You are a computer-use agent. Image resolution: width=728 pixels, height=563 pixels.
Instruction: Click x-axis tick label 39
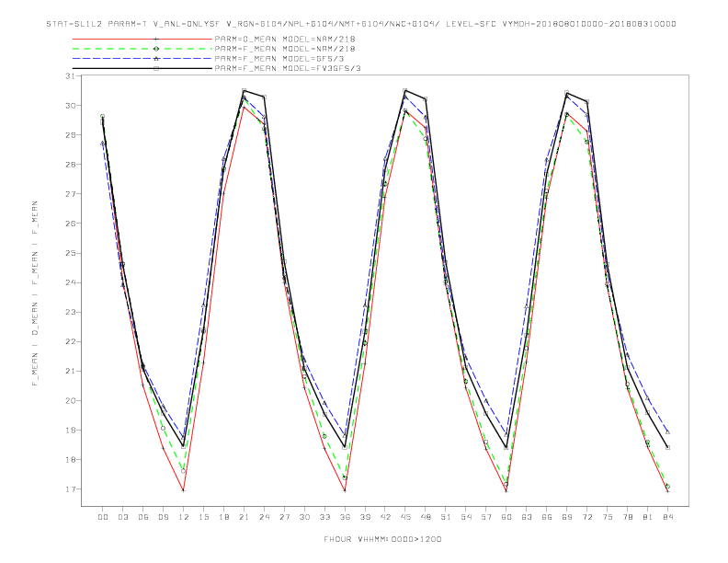[x=365, y=517]
